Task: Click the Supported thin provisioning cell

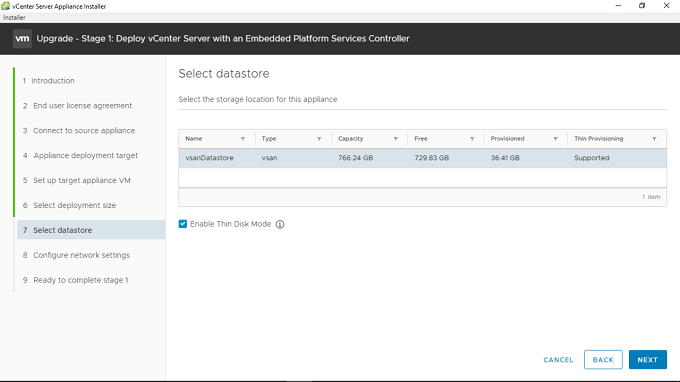Action: pos(592,158)
